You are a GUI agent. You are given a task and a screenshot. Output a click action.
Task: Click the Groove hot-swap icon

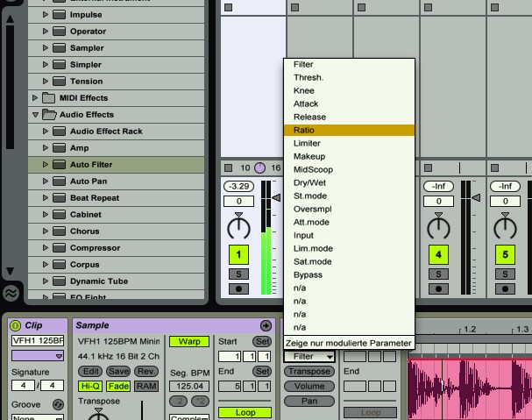[x=58, y=404]
